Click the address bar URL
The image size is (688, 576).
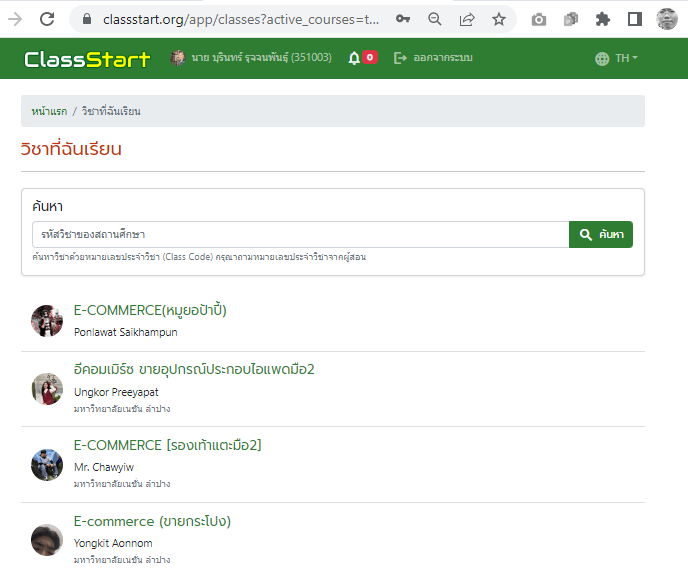click(241, 19)
